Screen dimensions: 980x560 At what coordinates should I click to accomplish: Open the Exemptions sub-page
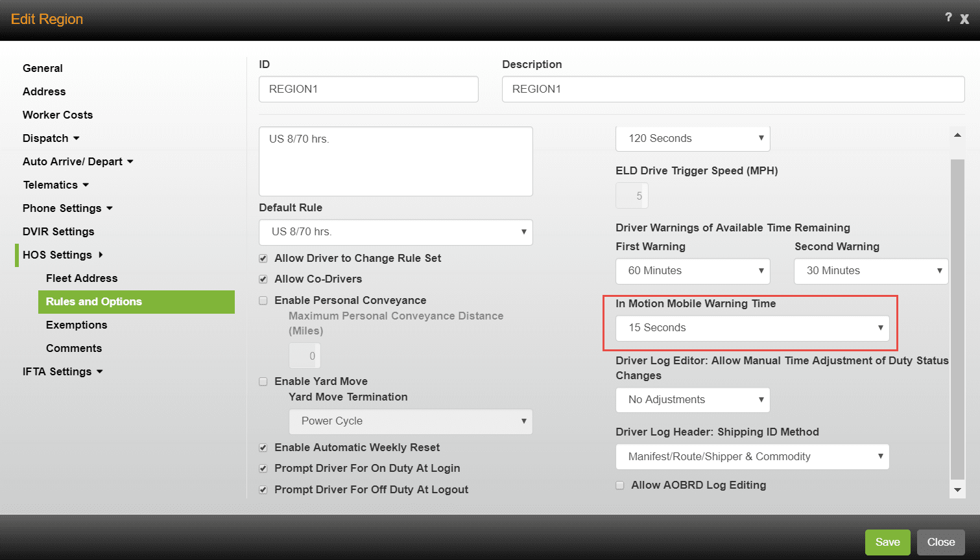[x=77, y=325]
